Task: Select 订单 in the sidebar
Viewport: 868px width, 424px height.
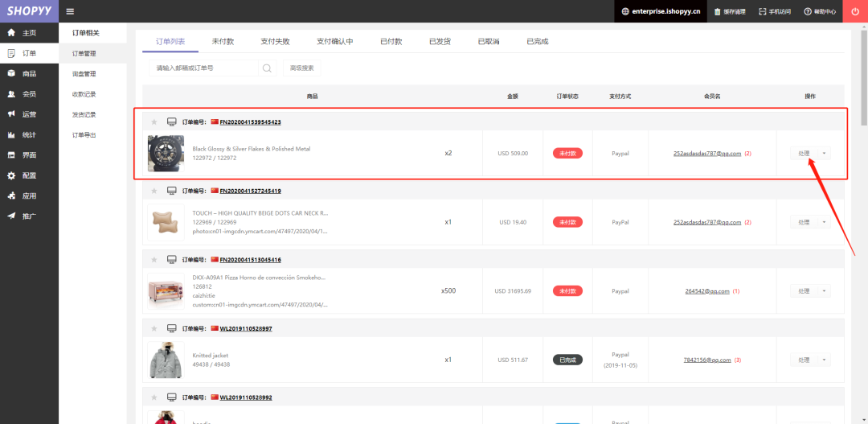Action: coord(30,53)
